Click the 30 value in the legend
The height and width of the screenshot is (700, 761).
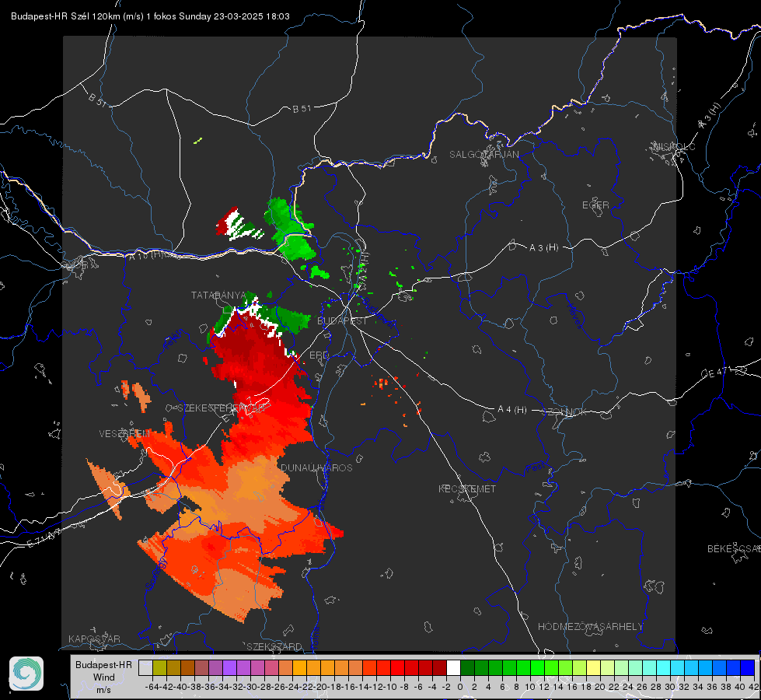670,687
